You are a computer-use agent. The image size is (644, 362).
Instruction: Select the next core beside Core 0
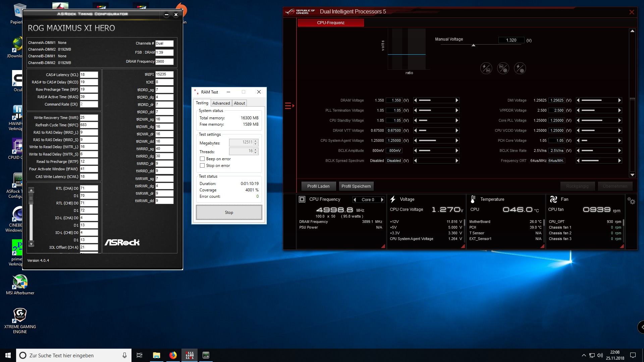pyautogui.click(x=382, y=200)
